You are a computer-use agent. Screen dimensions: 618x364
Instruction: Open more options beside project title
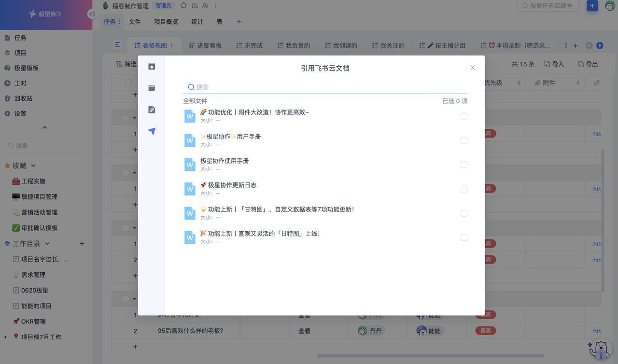(215, 6)
